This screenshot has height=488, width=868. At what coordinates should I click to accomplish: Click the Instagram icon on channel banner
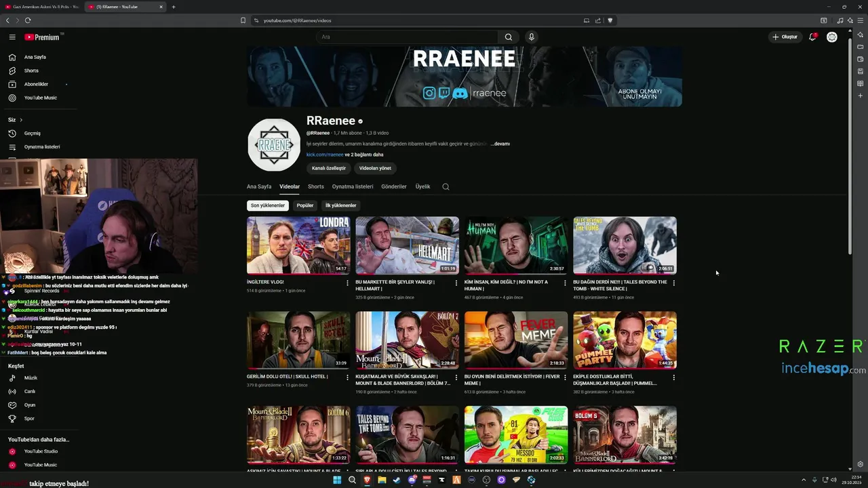(429, 94)
